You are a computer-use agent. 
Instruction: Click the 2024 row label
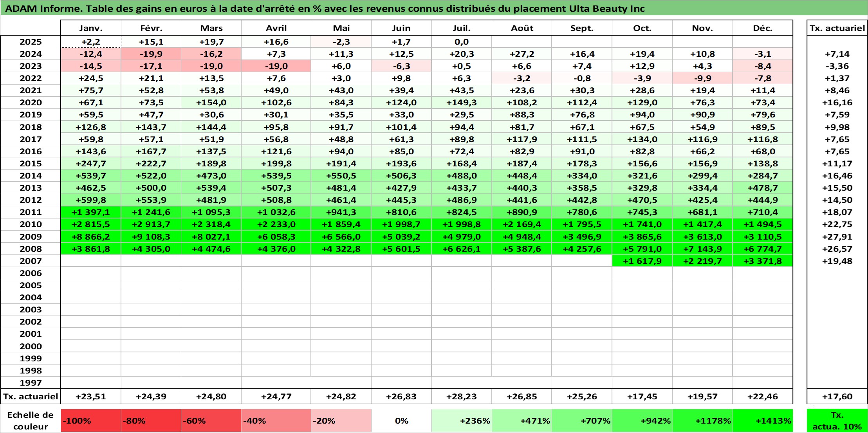click(x=31, y=54)
